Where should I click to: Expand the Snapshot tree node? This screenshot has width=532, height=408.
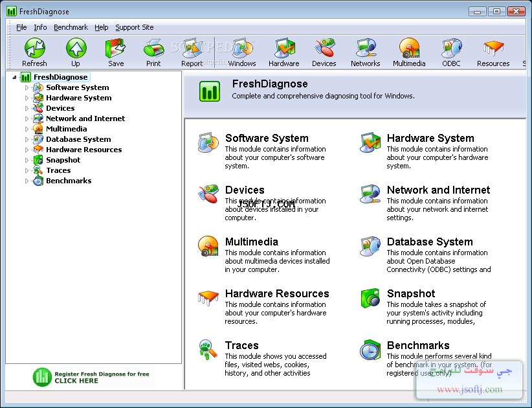coord(27,160)
